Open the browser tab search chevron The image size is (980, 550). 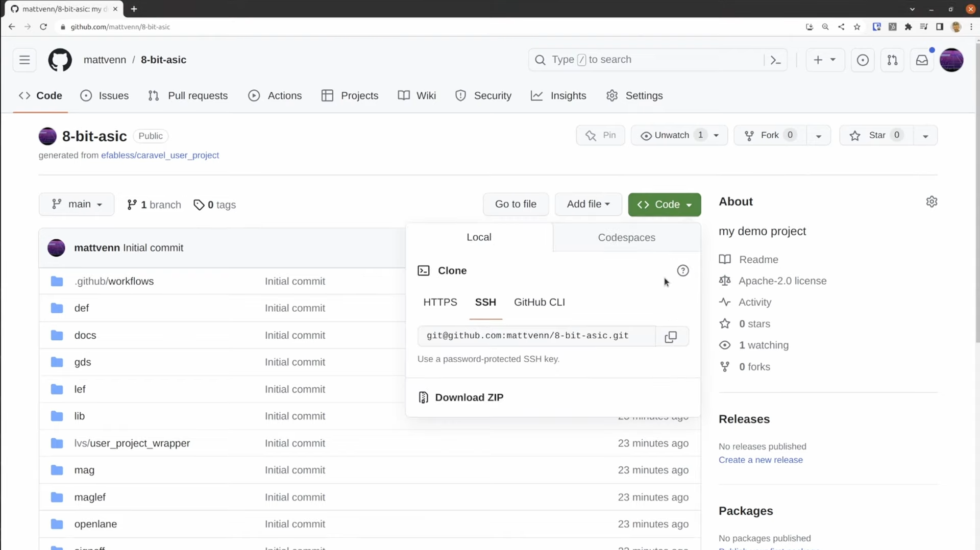[912, 9]
